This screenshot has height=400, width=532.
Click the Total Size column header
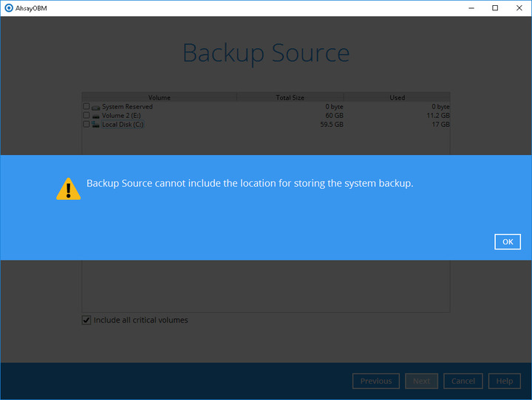pyautogui.click(x=290, y=97)
